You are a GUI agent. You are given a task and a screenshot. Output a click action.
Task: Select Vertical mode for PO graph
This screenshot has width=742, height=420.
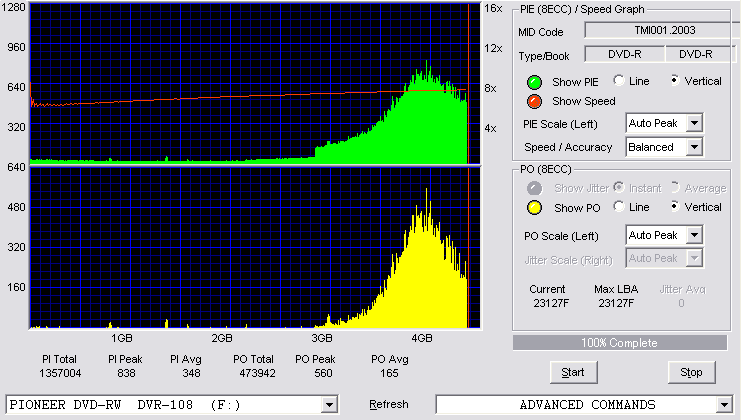(x=675, y=206)
